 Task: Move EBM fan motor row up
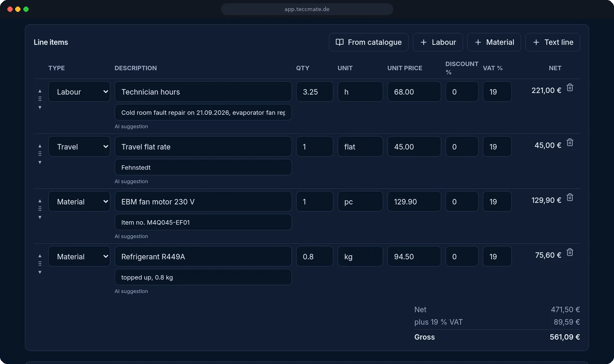(40, 201)
